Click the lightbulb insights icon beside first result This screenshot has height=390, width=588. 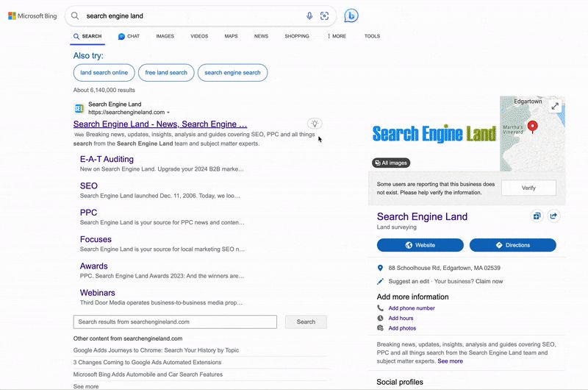(315, 124)
